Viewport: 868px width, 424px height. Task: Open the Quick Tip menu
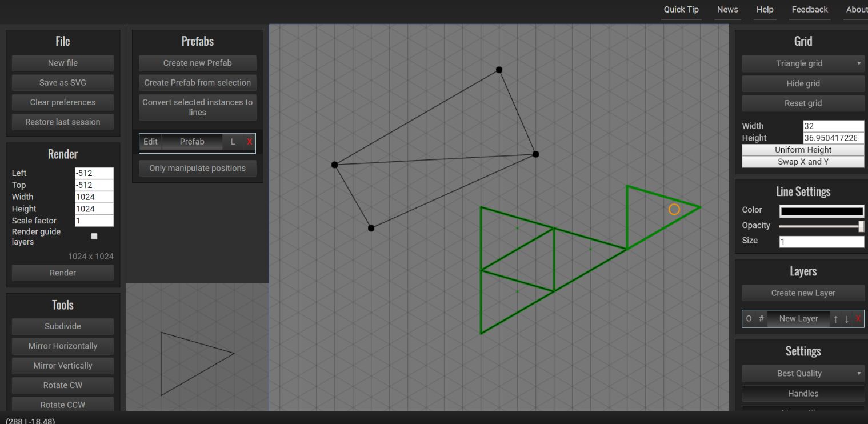(681, 10)
